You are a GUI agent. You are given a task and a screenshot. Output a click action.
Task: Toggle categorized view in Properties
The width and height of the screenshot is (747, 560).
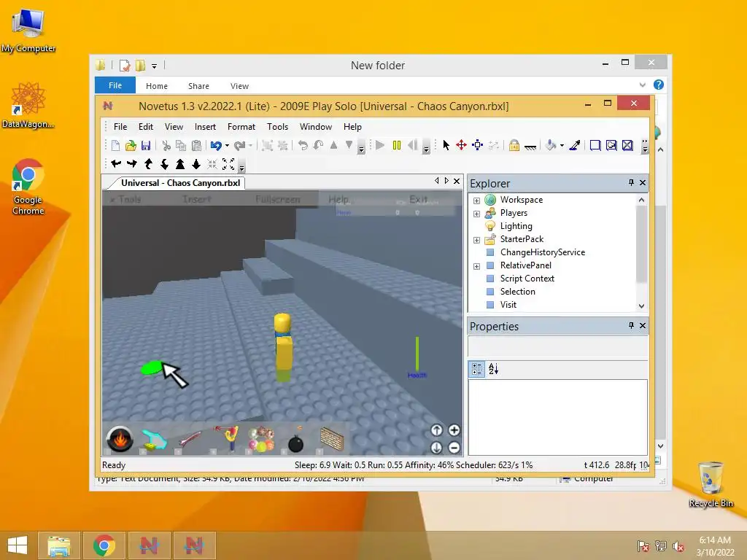(477, 368)
